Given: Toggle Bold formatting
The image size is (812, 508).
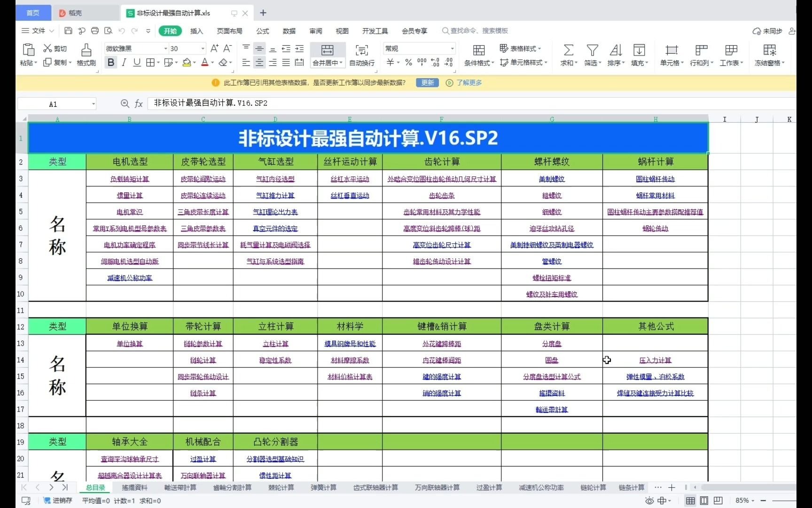Looking at the screenshot, I should (x=111, y=62).
